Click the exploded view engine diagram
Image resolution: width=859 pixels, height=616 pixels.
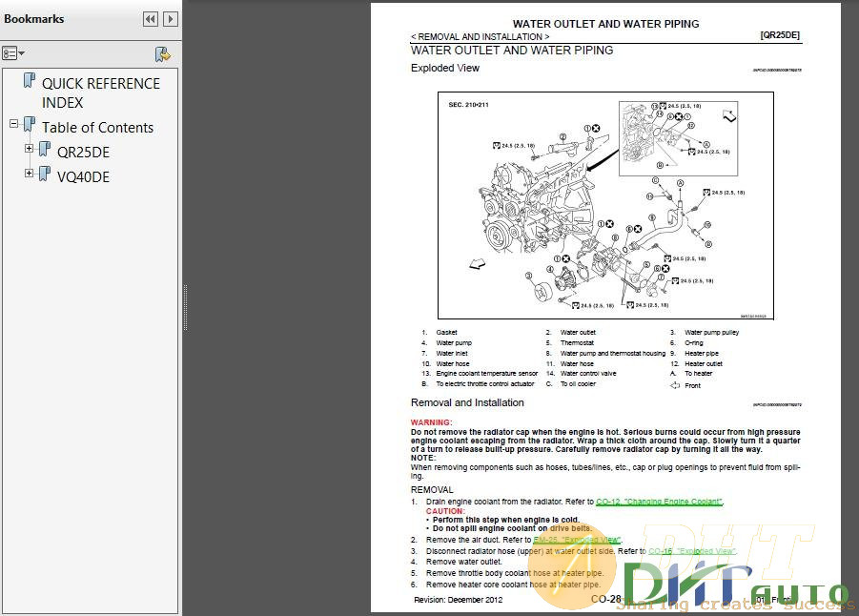pyautogui.click(x=605, y=206)
